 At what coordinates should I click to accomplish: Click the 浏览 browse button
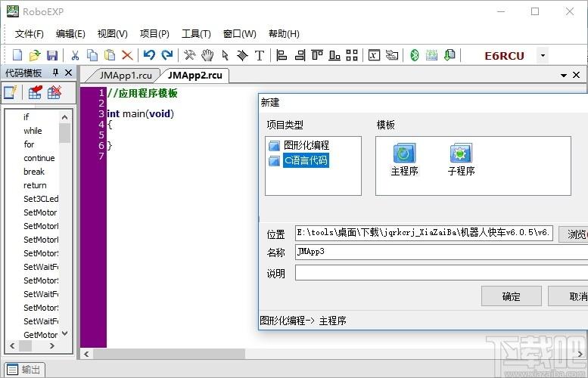tap(574, 234)
